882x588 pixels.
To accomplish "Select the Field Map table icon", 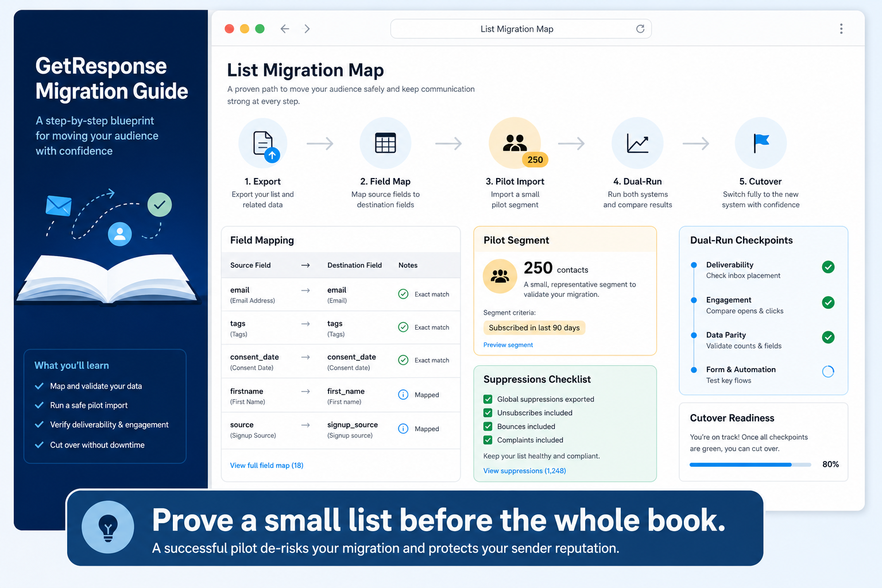I will click(385, 143).
